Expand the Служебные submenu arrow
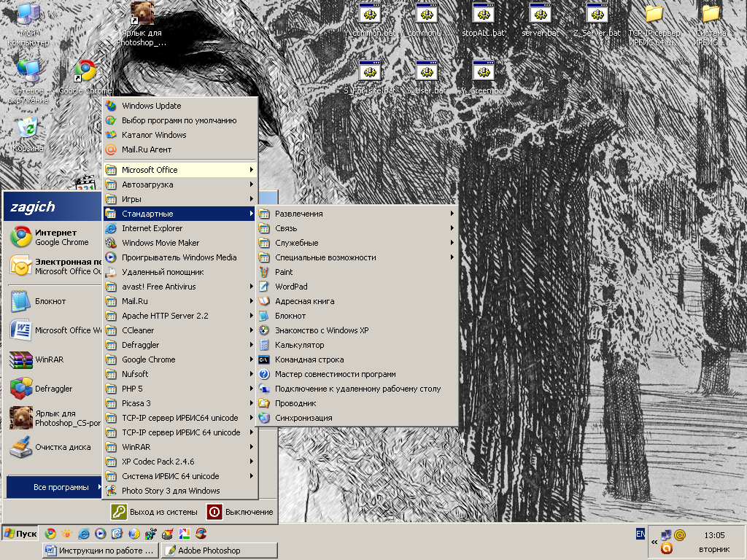Screen dimensions: 747x560 click(452, 243)
